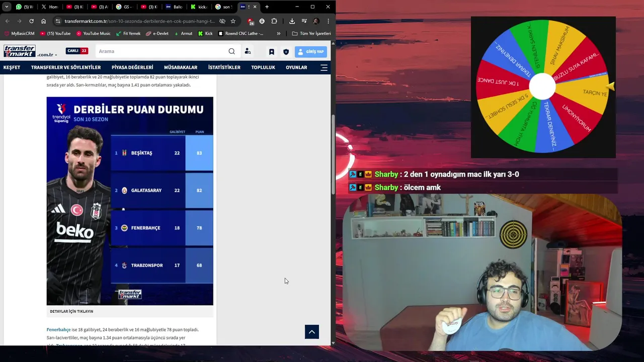Click the CANLI 22 live button
The image size is (644, 362).
[77, 51]
